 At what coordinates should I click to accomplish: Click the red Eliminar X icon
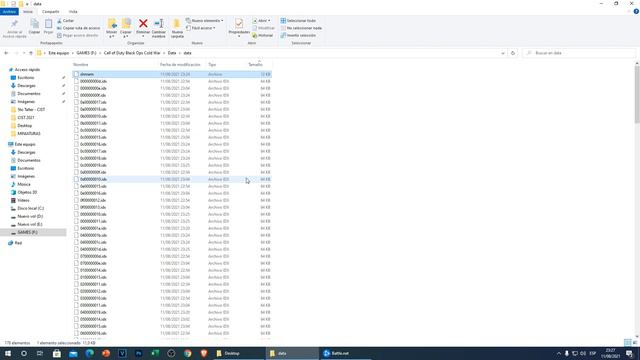coord(143,23)
